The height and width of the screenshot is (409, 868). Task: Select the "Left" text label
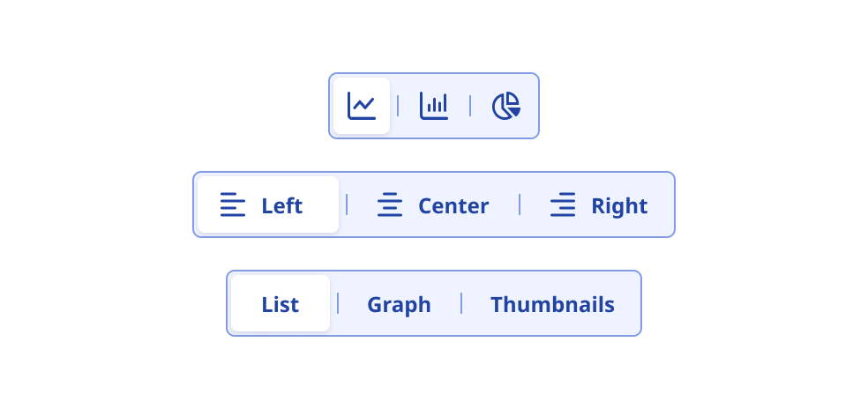[x=281, y=206]
